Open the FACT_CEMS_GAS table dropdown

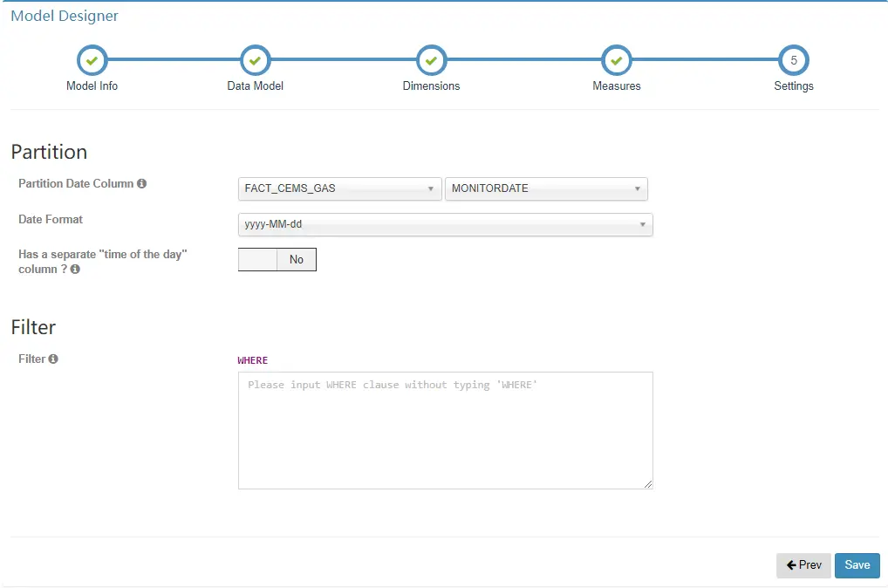[340, 188]
